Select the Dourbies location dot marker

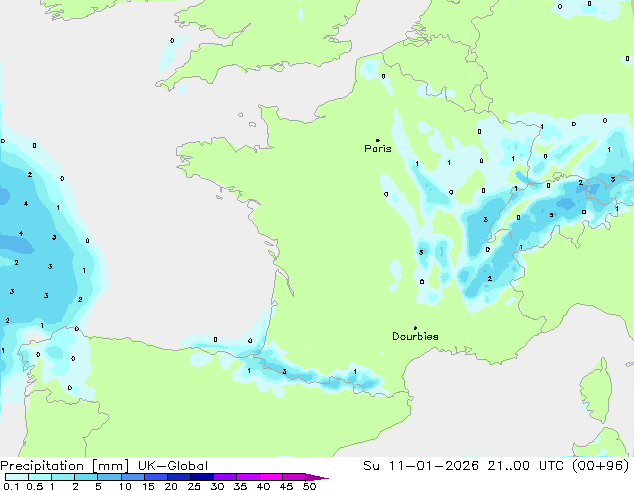(x=415, y=328)
